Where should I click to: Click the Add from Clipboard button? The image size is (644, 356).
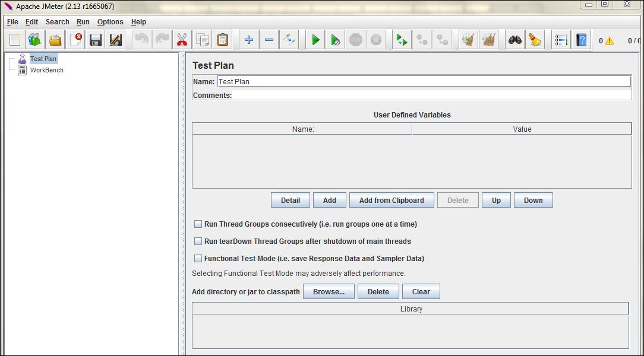[x=392, y=200]
